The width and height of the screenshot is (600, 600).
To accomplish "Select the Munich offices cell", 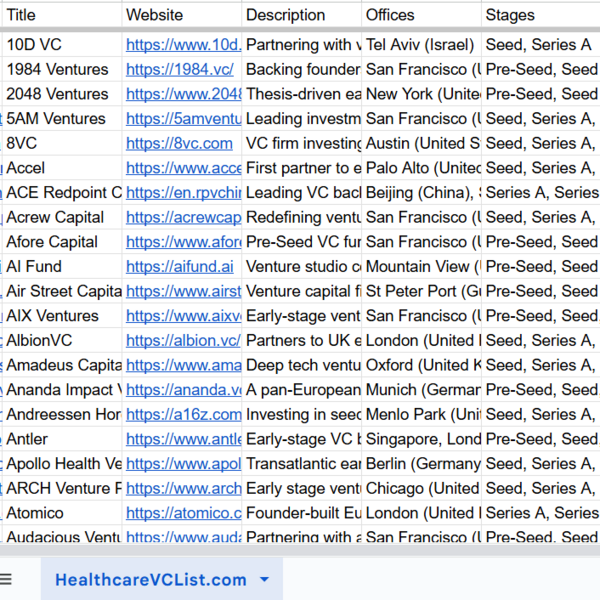I will (421, 390).
